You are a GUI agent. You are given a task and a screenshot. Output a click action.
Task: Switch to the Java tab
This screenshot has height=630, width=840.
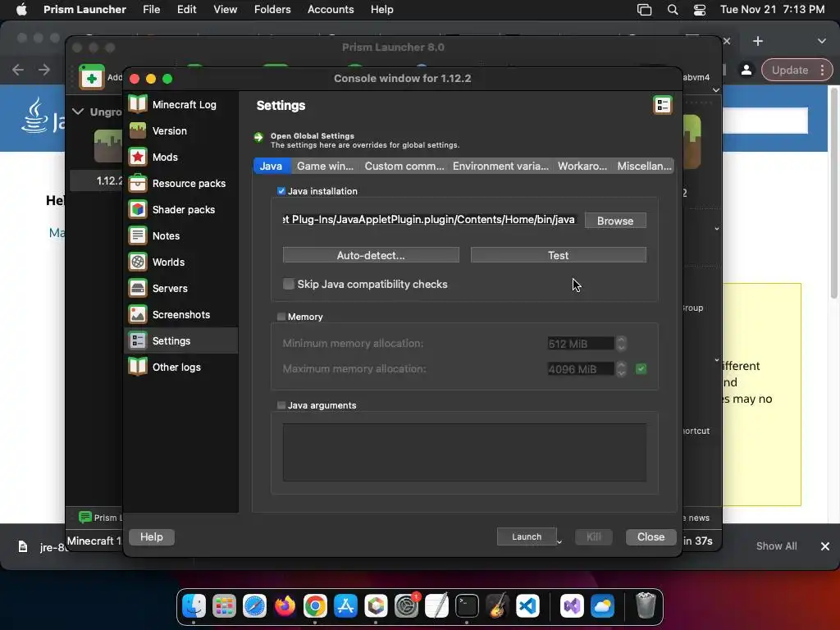pyautogui.click(x=272, y=166)
